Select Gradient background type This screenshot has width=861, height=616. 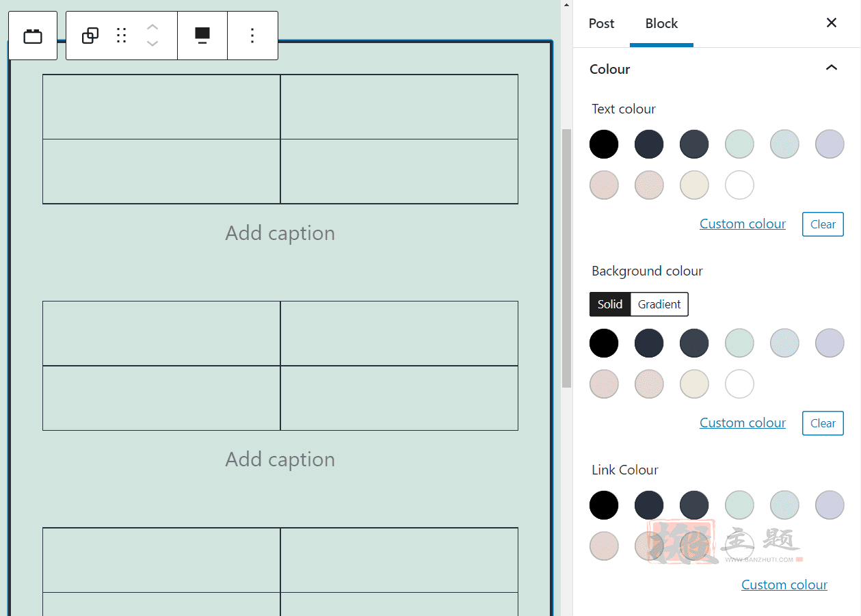pos(659,304)
